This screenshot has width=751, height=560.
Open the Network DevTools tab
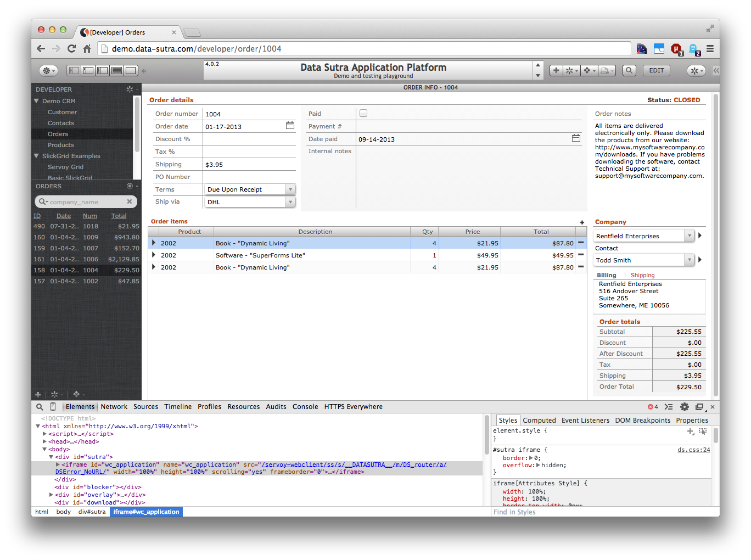click(114, 407)
